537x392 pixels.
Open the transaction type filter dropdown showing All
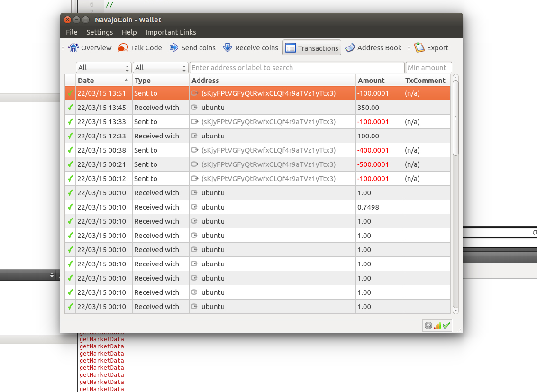(160, 68)
